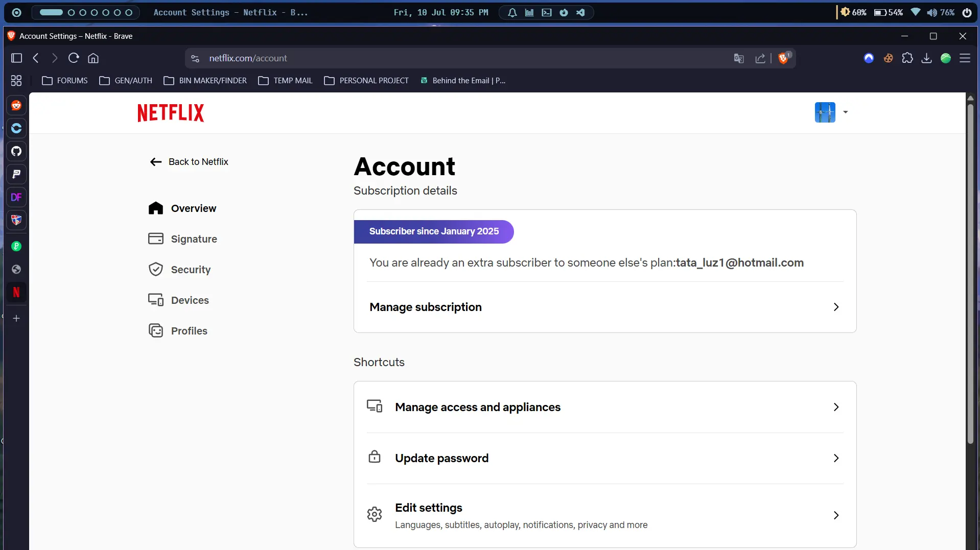Open the Update password shortcut
The image size is (980, 550).
(x=605, y=458)
